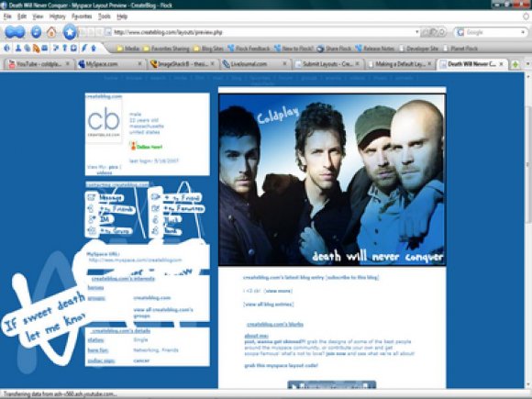Screen dimensions: 532x399
Task: Star this page with the favorite button
Action: click(71, 32)
